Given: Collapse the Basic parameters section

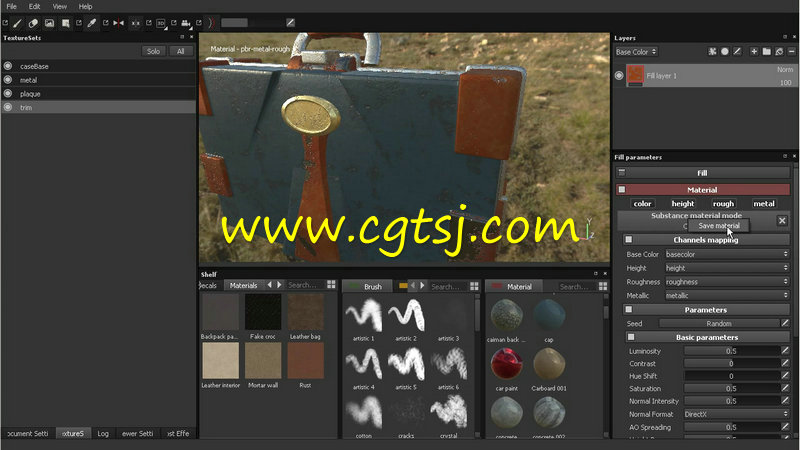Looking at the screenshot, I should click(x=631, y=337).
